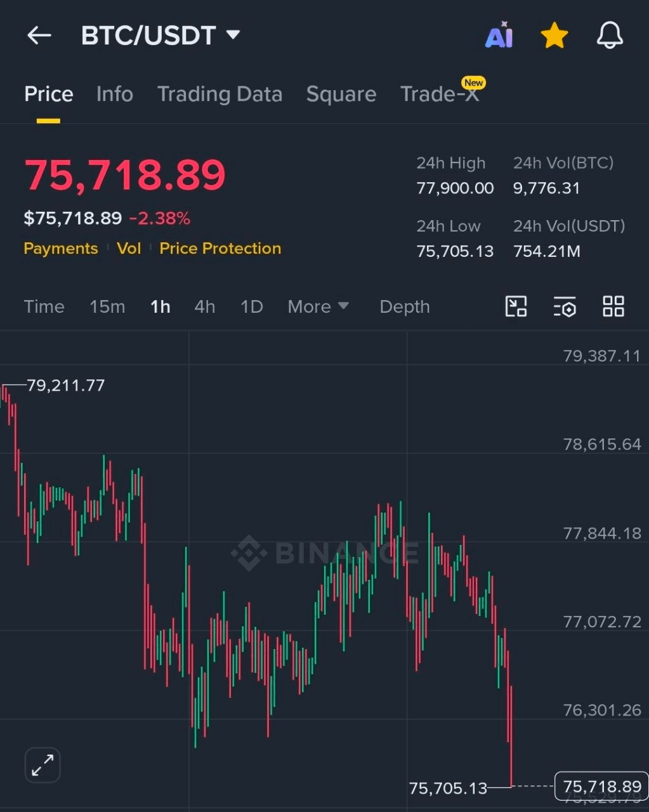
Task: Tap the Price Protection tag link
Action: [220, 248]
